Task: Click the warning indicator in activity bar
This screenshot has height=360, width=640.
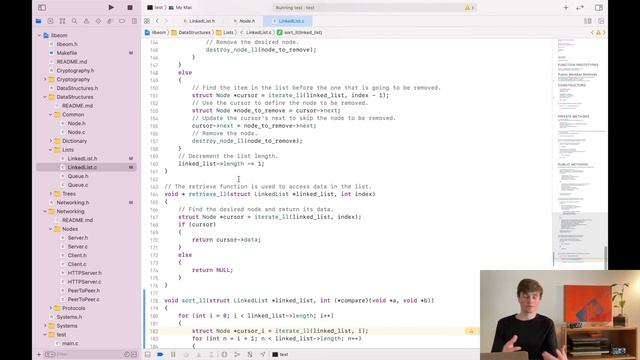Action: 468,7
